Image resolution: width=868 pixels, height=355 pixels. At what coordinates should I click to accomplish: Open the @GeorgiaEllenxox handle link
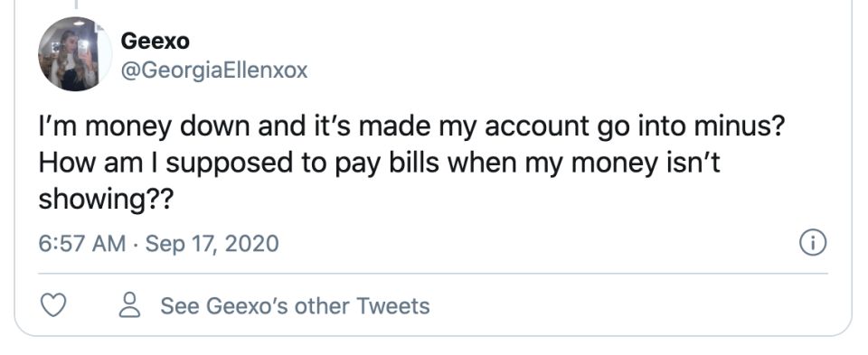(213, 70)
